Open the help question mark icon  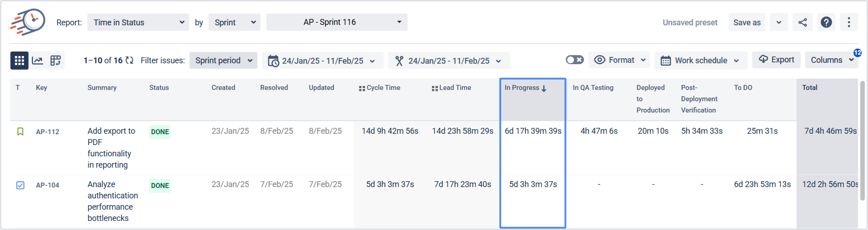coord(826,23)
